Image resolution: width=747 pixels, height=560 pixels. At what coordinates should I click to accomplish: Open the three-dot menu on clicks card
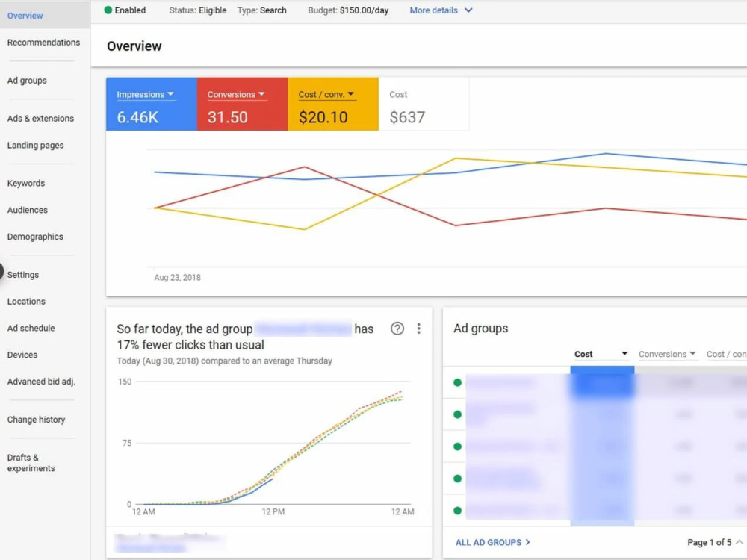coord(418,329)
